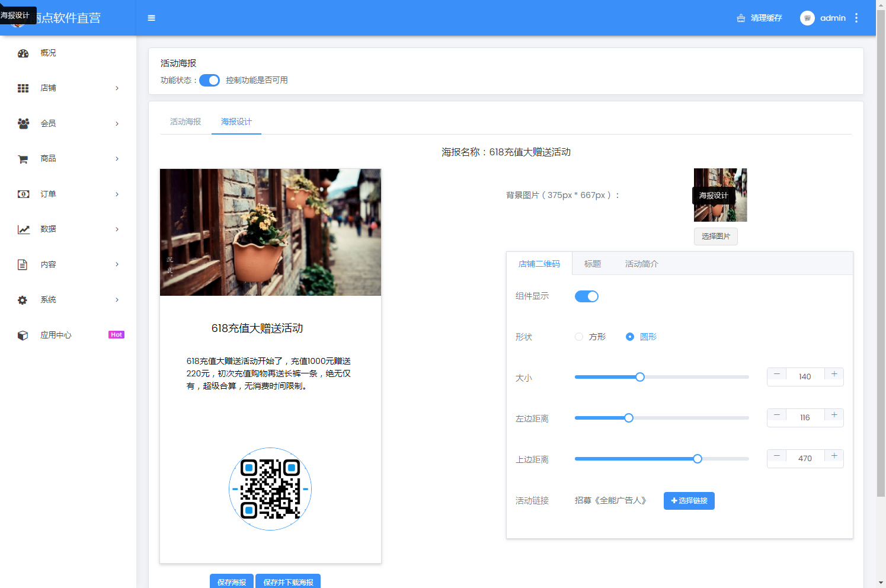The width and height of the screenshot is (886, 588).
Task: Click the 上边距离 number field showing 470
Action: coord(805,458)
